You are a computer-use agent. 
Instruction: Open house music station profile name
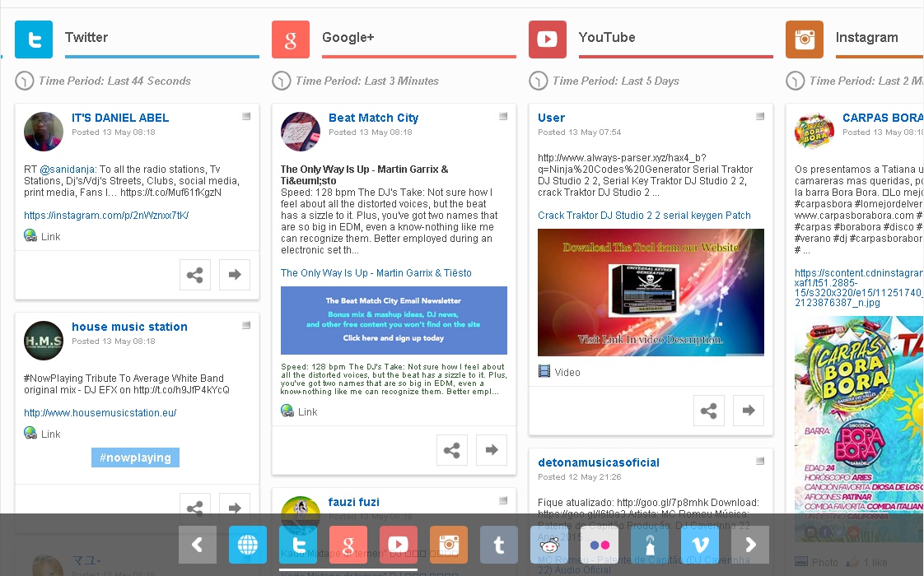pos(129,327)
